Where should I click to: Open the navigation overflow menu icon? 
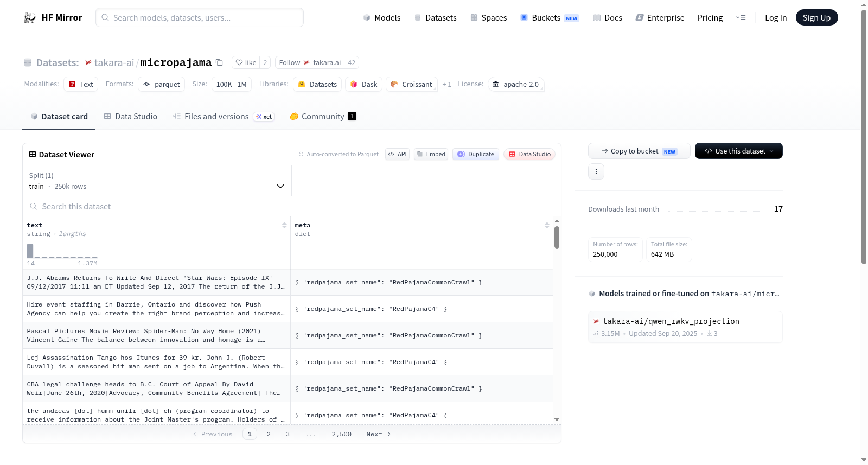(x=741, y=17)
